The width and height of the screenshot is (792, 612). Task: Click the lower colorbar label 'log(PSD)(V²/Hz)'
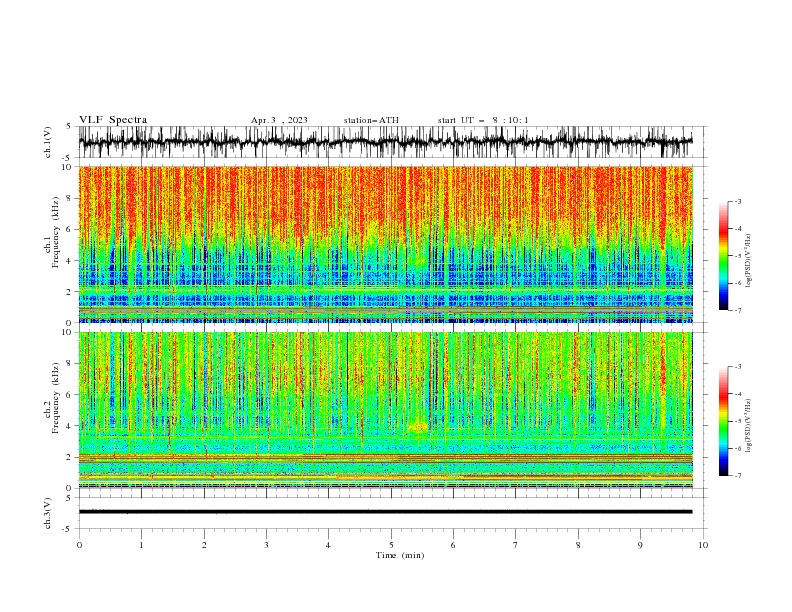click(x=749, y=426)
